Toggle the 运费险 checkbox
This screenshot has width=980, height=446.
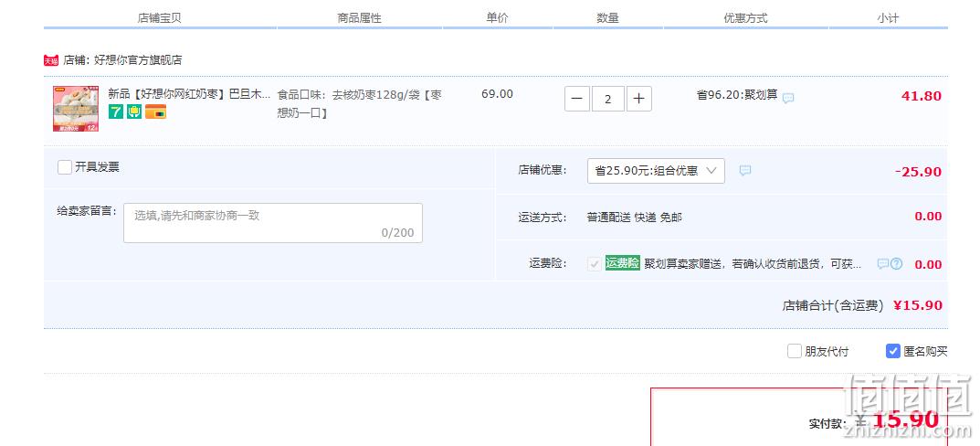(595, 264)
